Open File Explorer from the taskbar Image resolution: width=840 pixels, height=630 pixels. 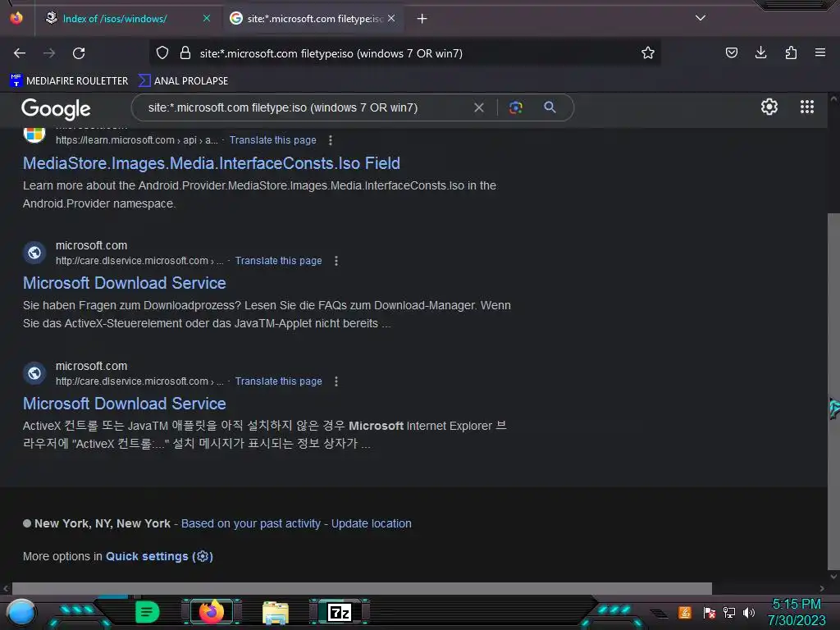tap(276, 612)
